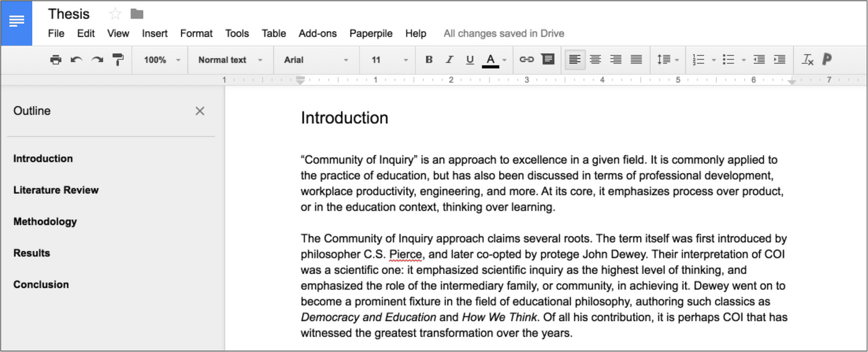Align text left
Screen dimensions: 868x352
[575, 60]
